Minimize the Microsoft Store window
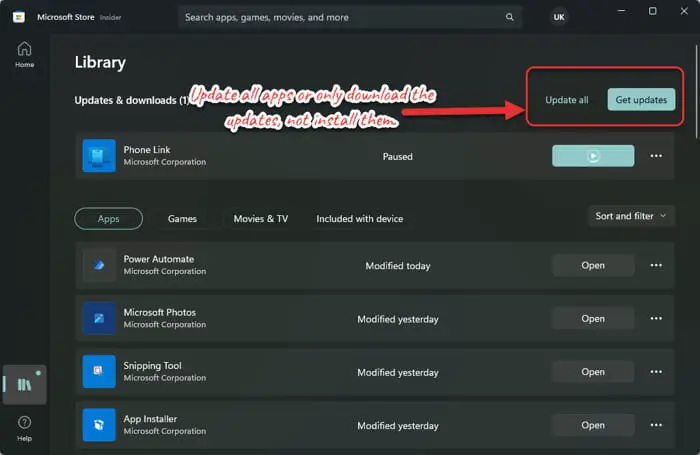Screen dimensions: 700x455 point(621,11)
